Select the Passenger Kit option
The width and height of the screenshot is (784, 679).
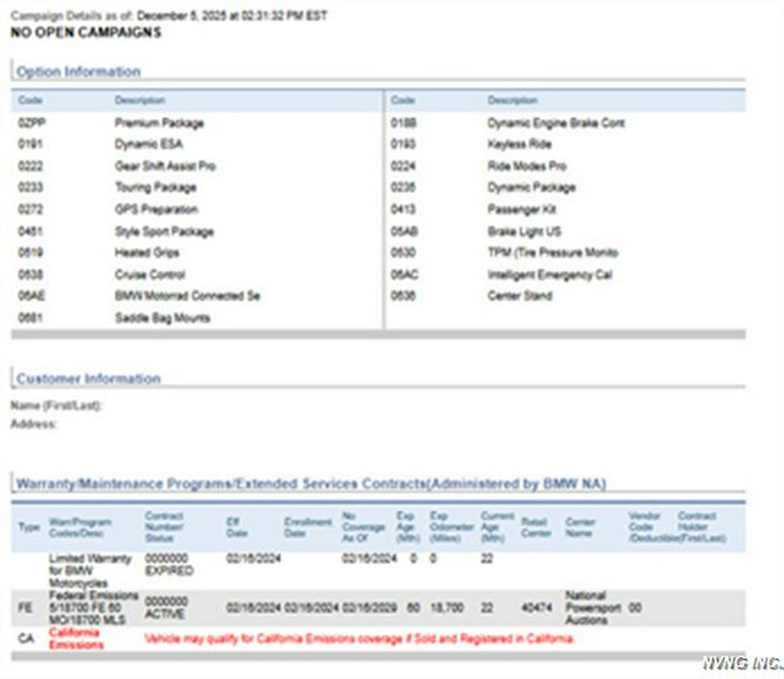[x=522, y=209]
